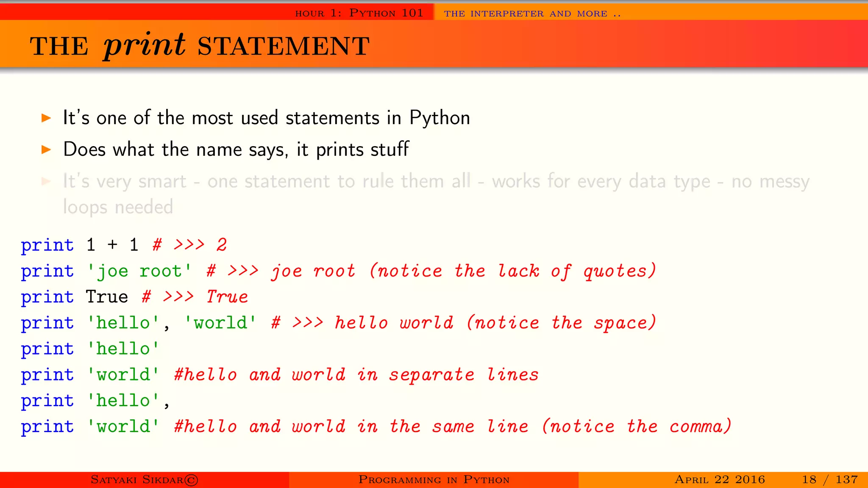The image size is (868, 488).
Task: Click the comment '# >>> True'
Action: [195, 297]
